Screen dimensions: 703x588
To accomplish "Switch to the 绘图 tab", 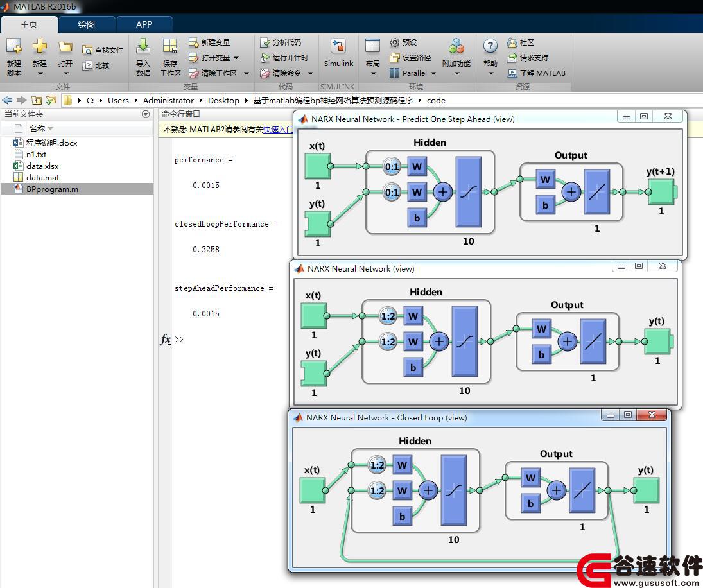I will pyautogui.click(x=87, y=24).
